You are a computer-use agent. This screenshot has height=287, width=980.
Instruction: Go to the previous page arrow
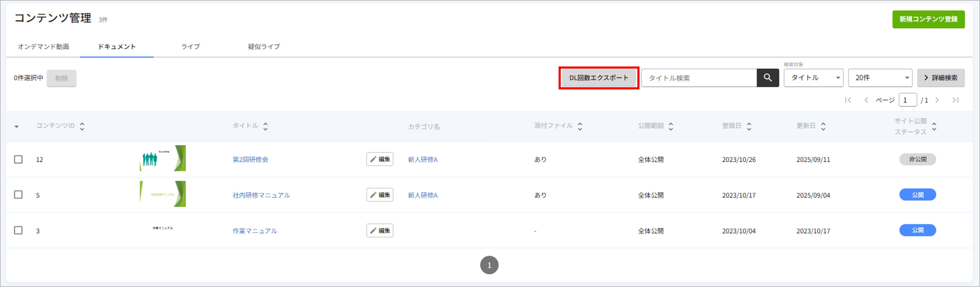tap(866, 100)
